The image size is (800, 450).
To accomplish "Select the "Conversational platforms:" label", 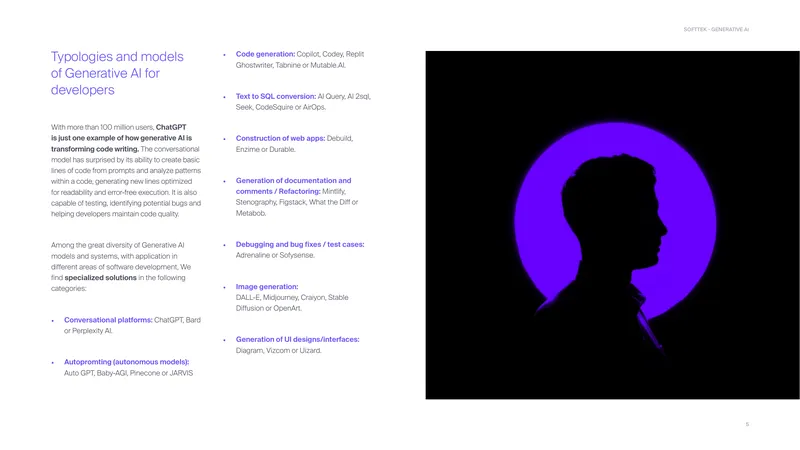I will click(x=108, y=320).
